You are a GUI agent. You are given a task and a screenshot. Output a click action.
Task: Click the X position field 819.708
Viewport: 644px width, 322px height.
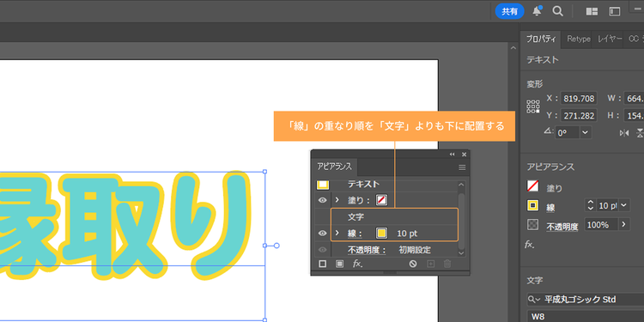(579, 99)
